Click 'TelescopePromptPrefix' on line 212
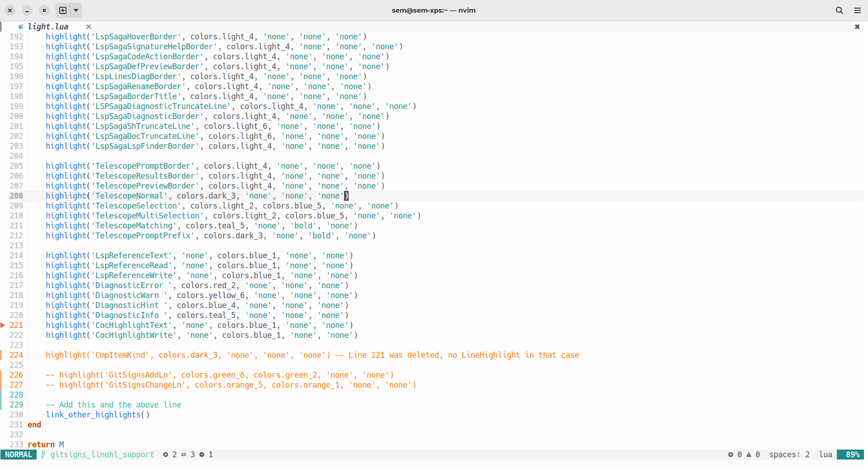868x474 pixels. pos(143,236)
